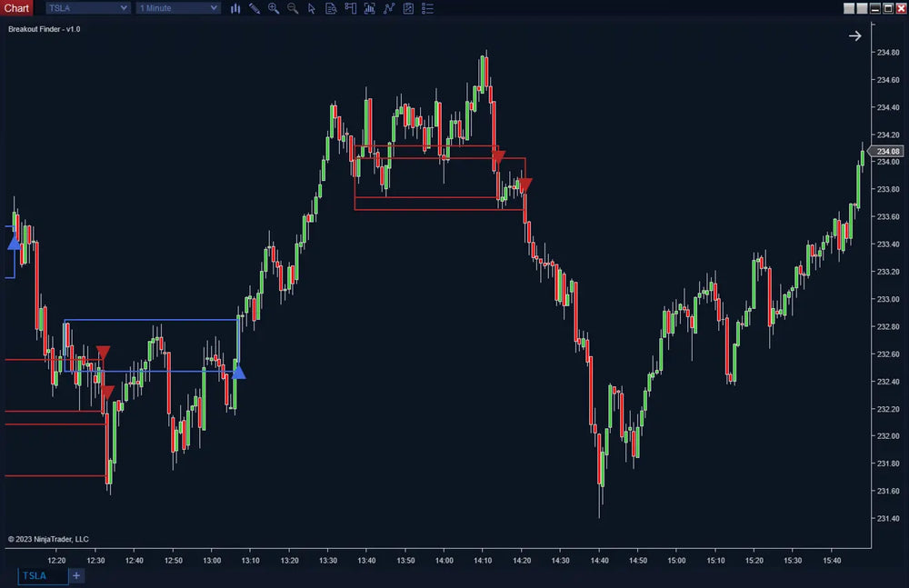Add a new chart tab with plus button
Viewport: 909px width, 588px height.
tap(76, 575)
